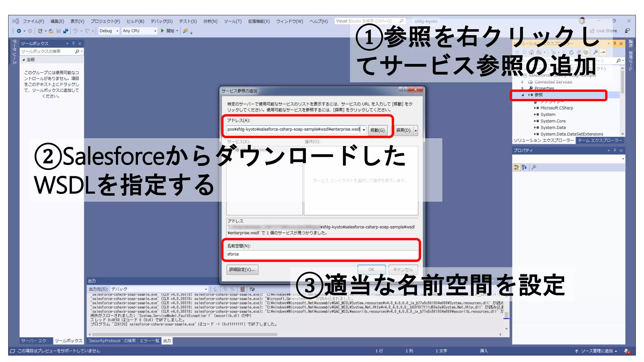Image resolution: width=644 pixels, height=362 pixels.
Task: Click the clear all output icon
Action: pyautogui.click(x=242, y=289)
